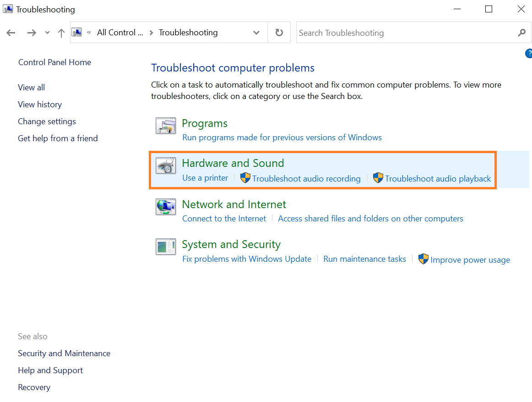532x402 pixels.
Task: Open Fix problems with Windows Update
Action: tap(247, 259)
